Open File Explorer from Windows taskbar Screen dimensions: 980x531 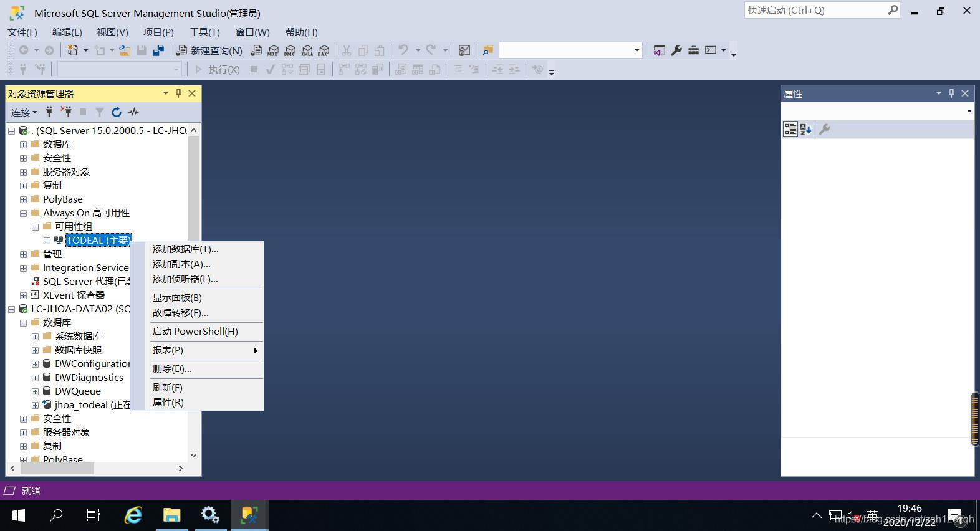(171, 515)
